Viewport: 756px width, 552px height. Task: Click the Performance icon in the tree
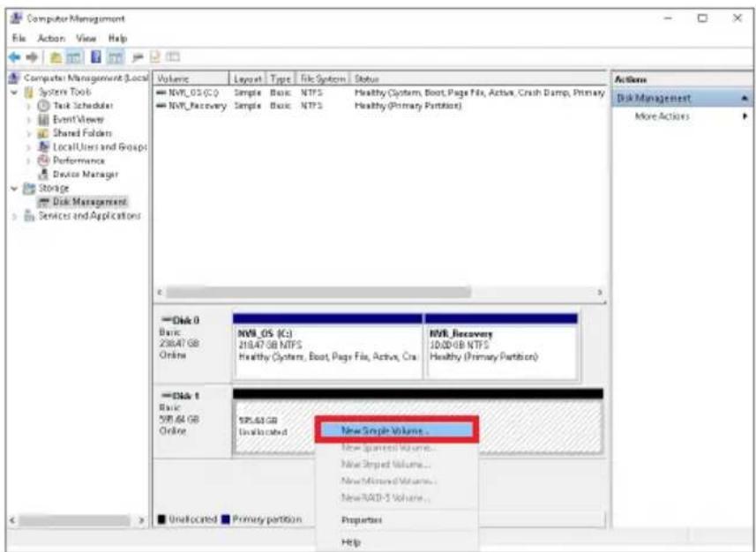[44, 160]
